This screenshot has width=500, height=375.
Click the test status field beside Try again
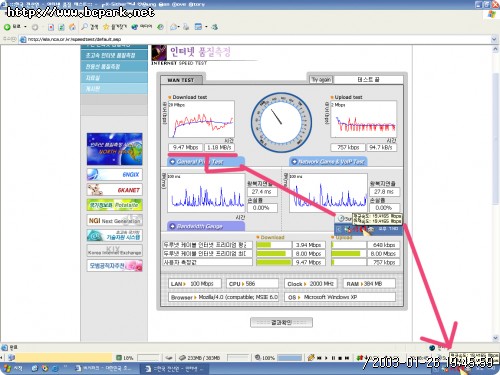(368, 80)
